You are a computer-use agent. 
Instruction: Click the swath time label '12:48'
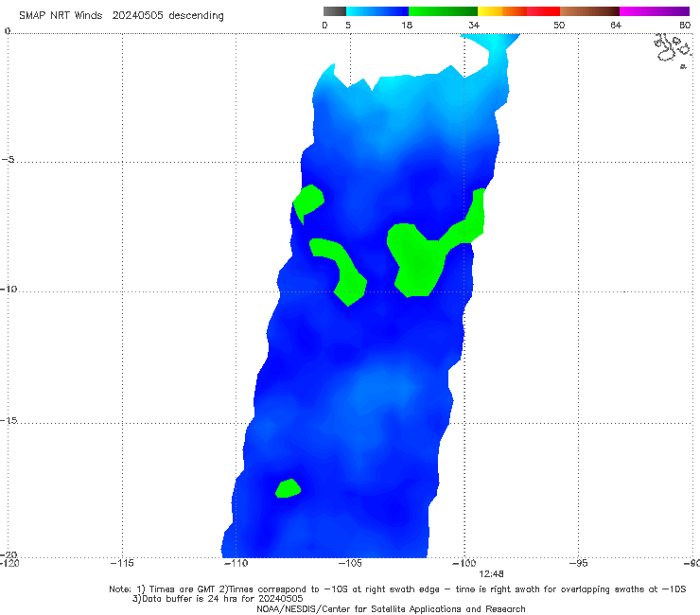[491, 574]
